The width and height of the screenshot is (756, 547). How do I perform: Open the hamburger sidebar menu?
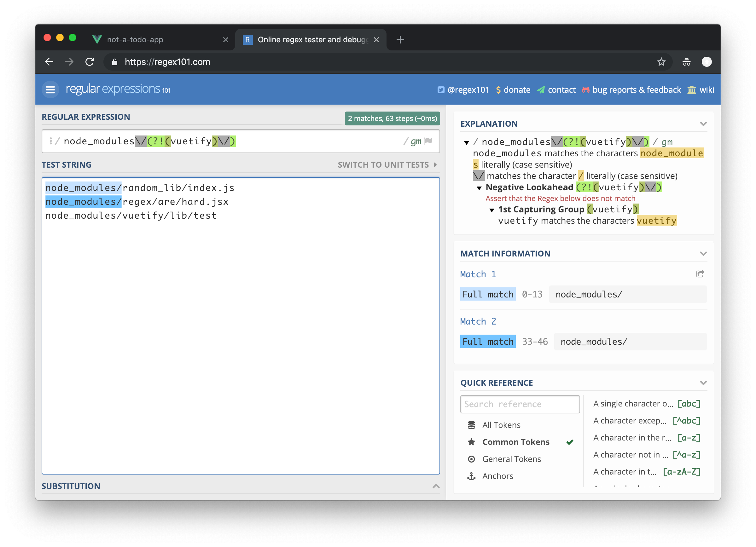50,89
